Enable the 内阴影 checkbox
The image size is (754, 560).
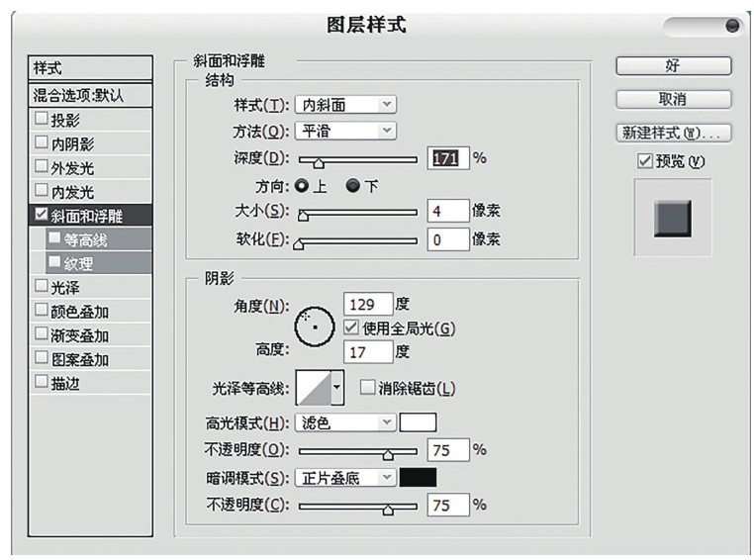point(42,142)
